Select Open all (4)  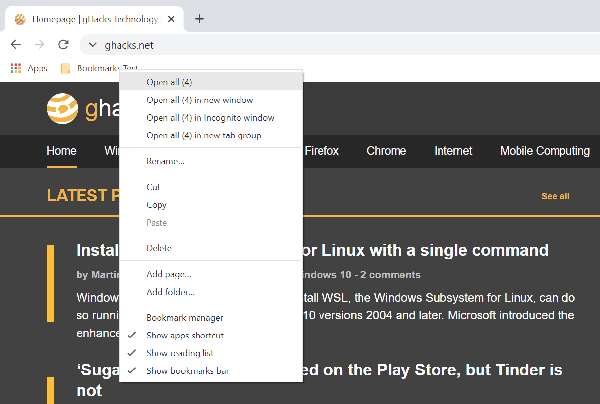point(211,81)
